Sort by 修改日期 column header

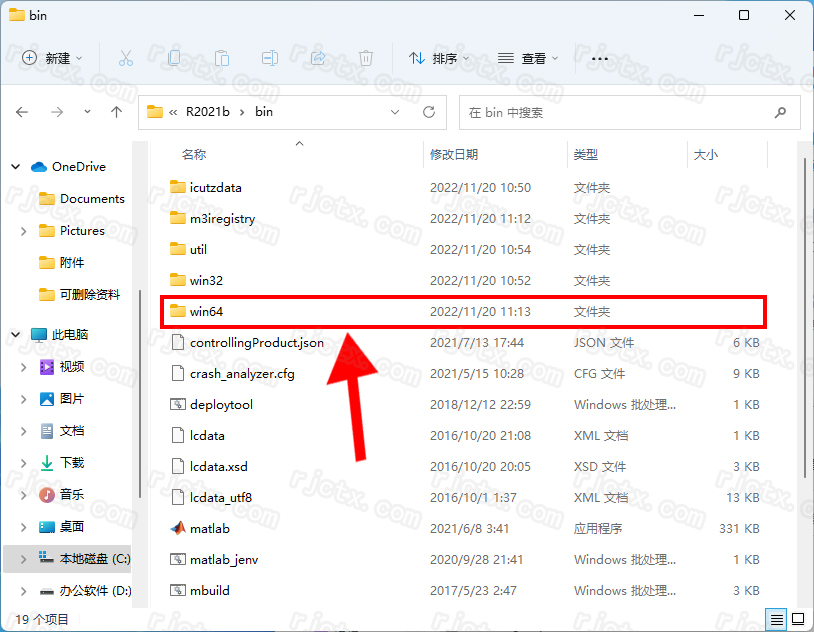[x=454, y=155]
